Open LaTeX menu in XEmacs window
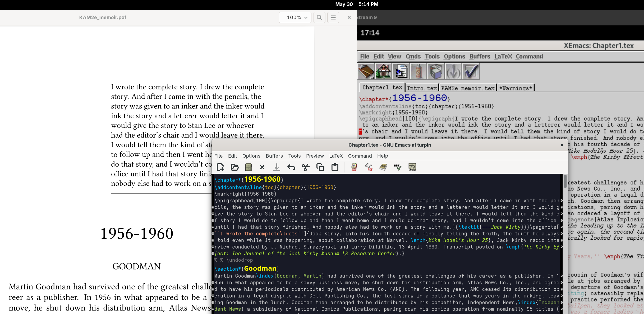644x314 pixels. point(503,56)
